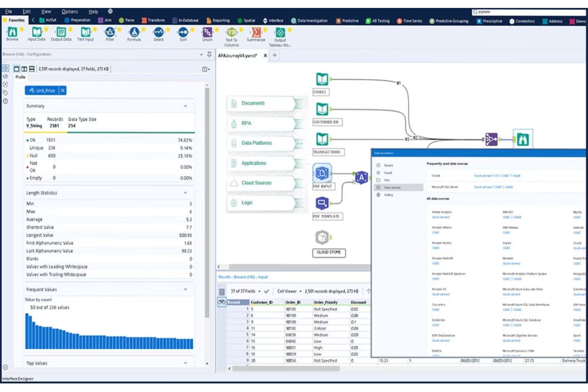Click binoculars icon beside results grid
The height and width of the screenshot is (392, 588).
[x=222, y=302]
